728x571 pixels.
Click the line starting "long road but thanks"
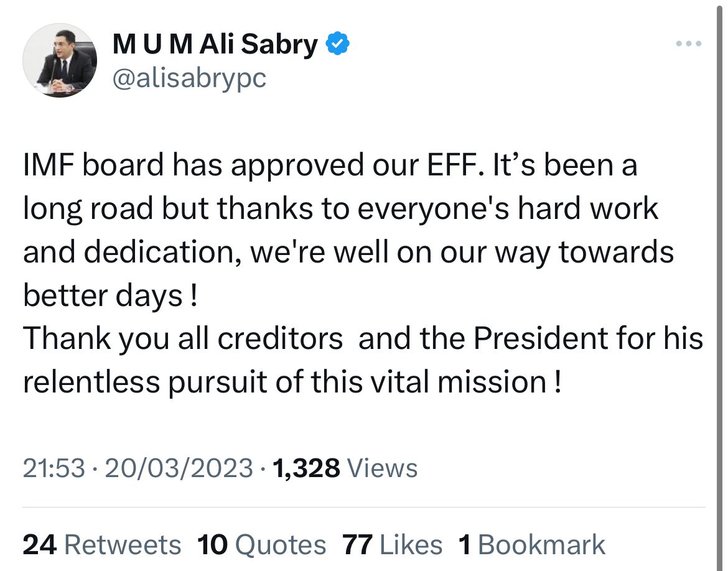click(x=341, y=209)
